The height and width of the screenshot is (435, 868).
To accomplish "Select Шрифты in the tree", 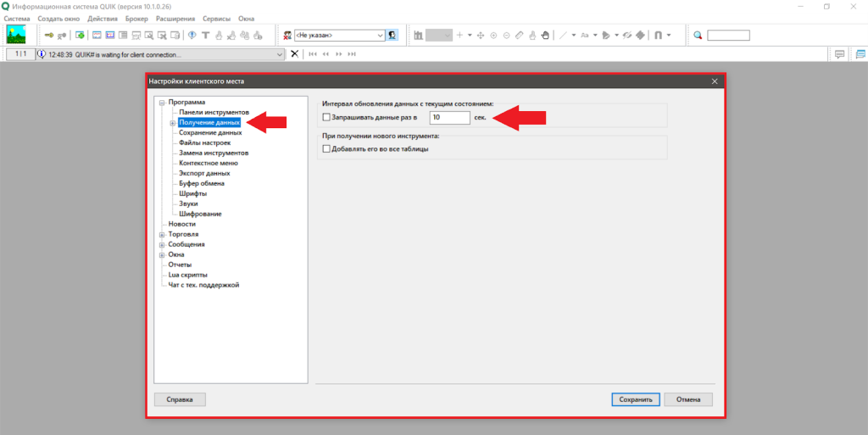I will [x=192, y=193].
